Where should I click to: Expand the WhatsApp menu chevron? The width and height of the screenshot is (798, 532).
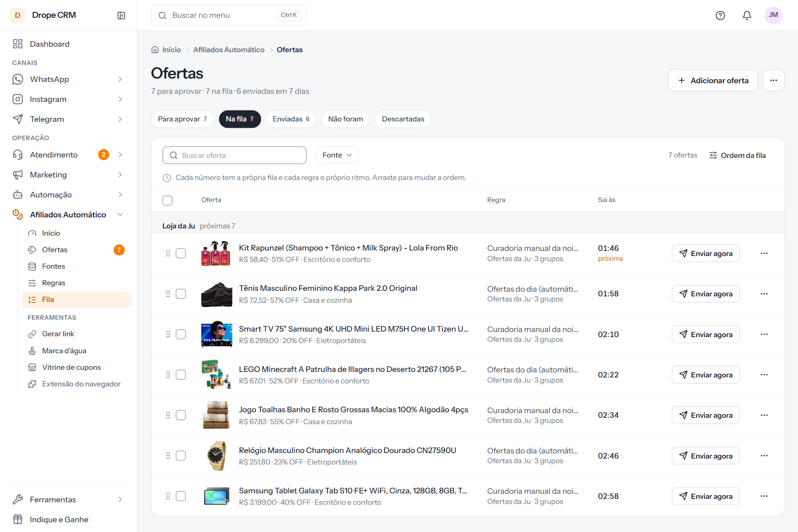pyautogui.click(x=120, y=79)
